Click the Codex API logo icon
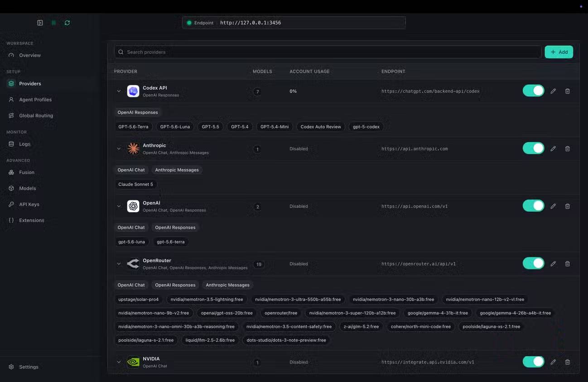 [x=133, y=91]
